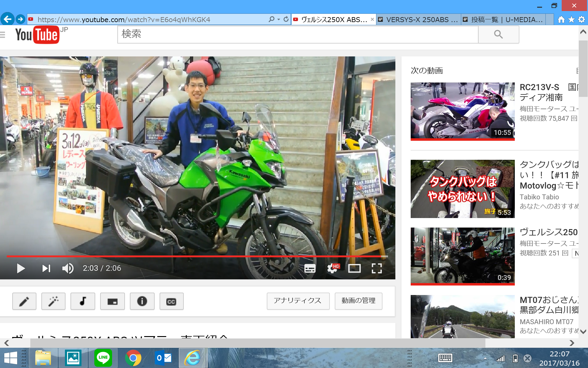Screen dimensions: 588x368
Task: Open the 0:39 ヴェルシス250 video thumbnail
Action: pos(462,256)
